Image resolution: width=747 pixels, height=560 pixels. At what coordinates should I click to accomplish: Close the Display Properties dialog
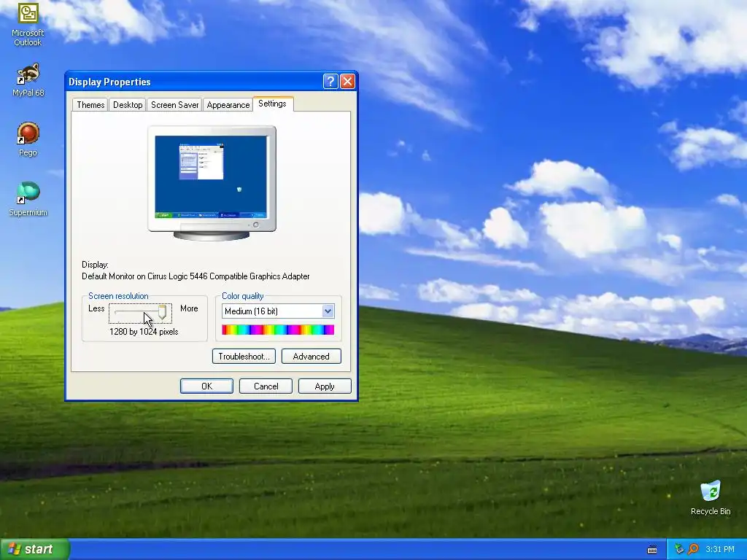tap(347, 82)
